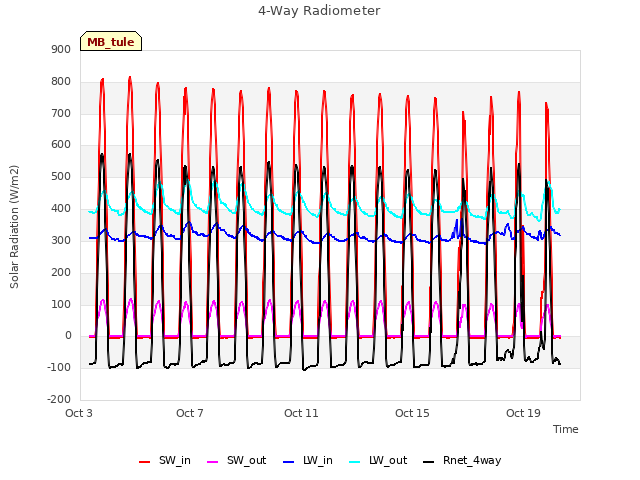Click the blue LW_in legend swatch
Screen dimensions: 640x480
[x=289, y=462]
